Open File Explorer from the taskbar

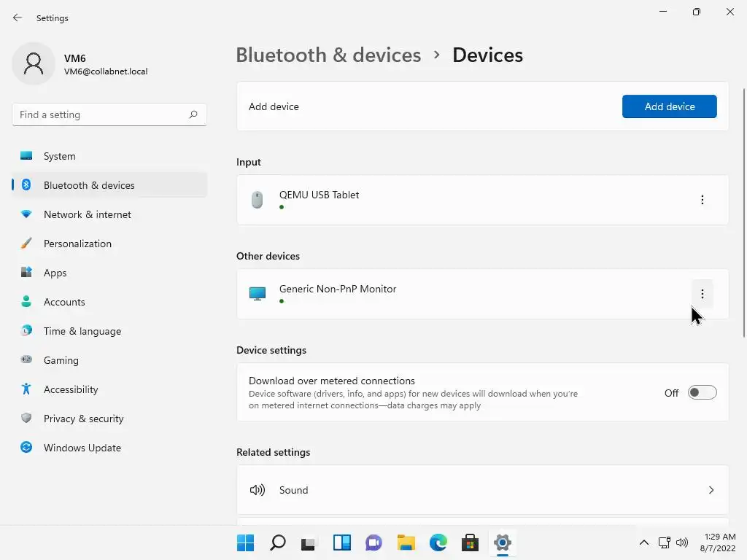pyautogui.click(x=406, y=542)
